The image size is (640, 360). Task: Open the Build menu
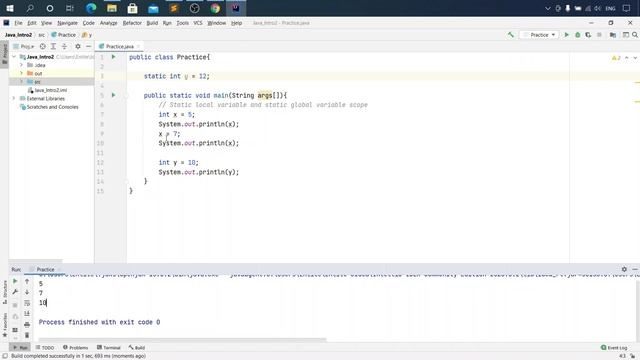tap(152, 23)
